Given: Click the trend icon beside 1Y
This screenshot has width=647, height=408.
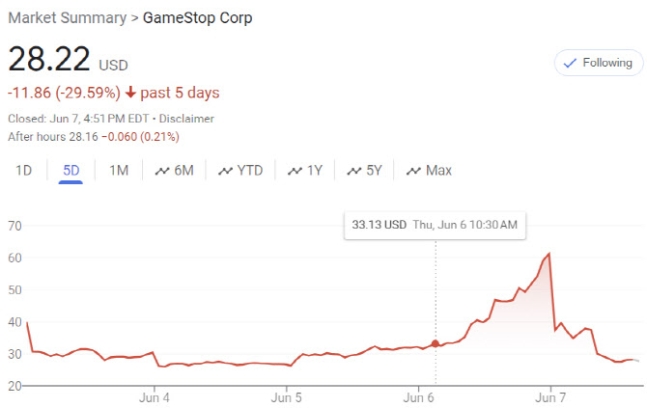Looking at the screenshot, I should 295,171.
